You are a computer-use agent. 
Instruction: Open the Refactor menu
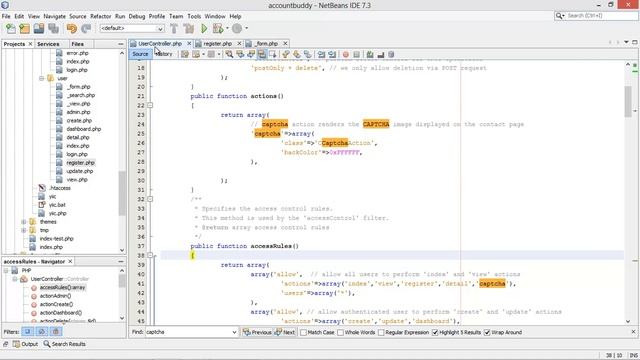(x=100, y=16)
